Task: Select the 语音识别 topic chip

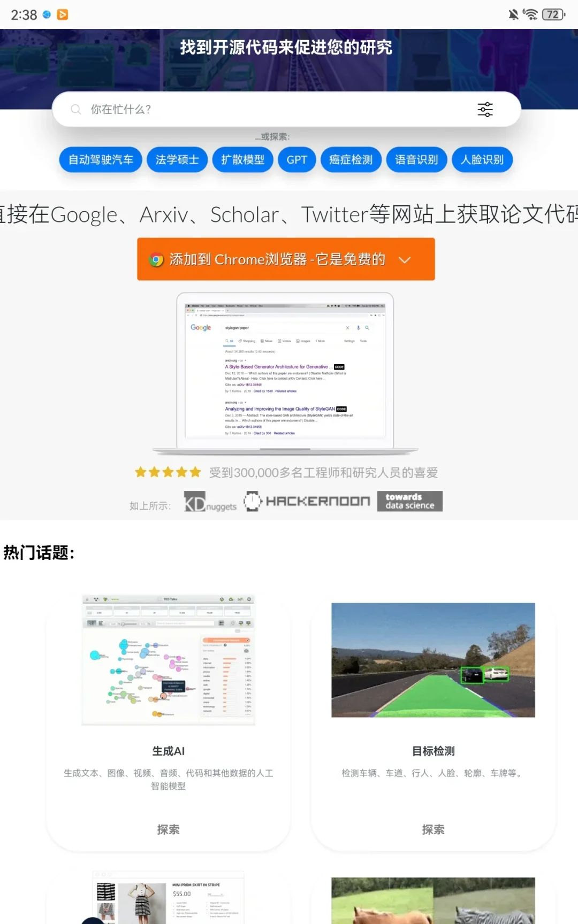Action: [417, 160]
